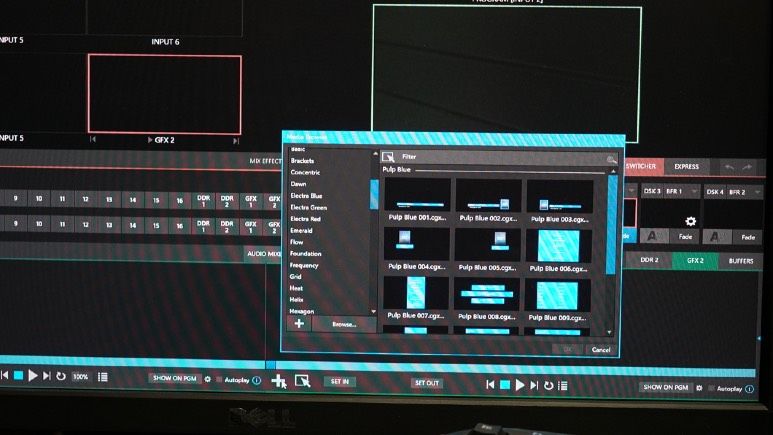Click the Filter search magnifier icon
The width and height of the screenshot is (773, 435).
tap(611, 158)
